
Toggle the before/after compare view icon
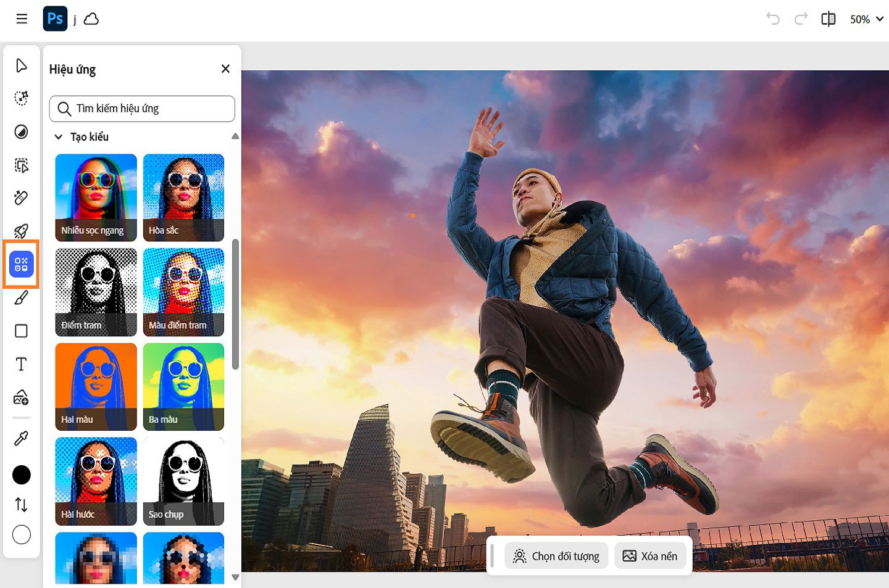click(x=828, y=19)
